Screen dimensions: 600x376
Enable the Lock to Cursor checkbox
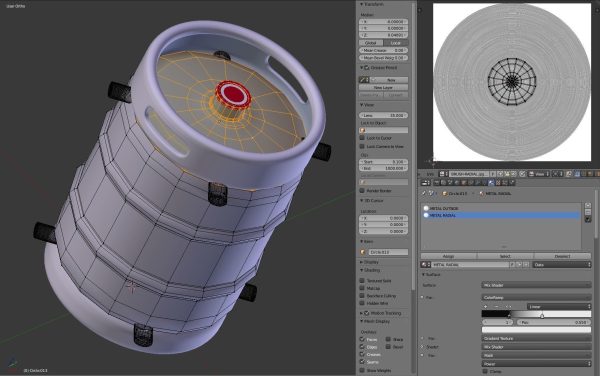pyautogui.click(x=362, y=138)
